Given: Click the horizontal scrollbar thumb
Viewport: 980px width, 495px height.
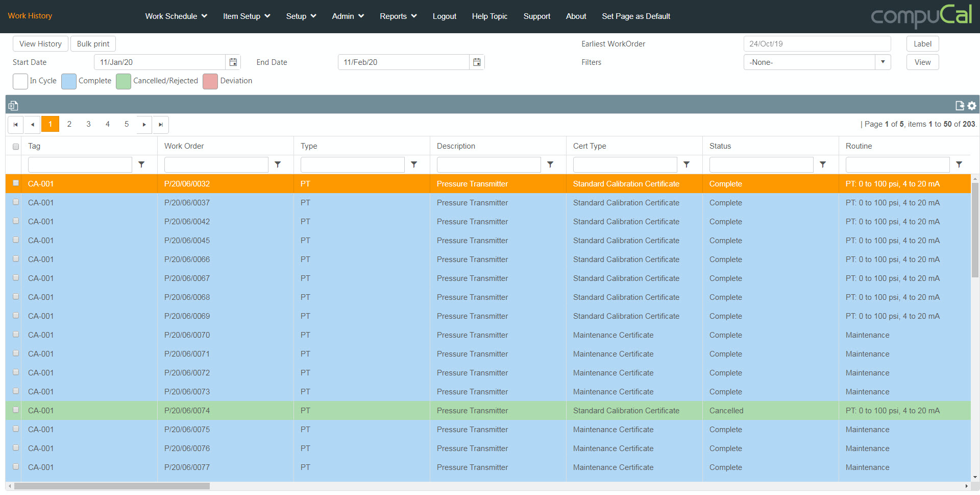Looking at the screenshot, I should pyautogui.click(x=112, y=486).
